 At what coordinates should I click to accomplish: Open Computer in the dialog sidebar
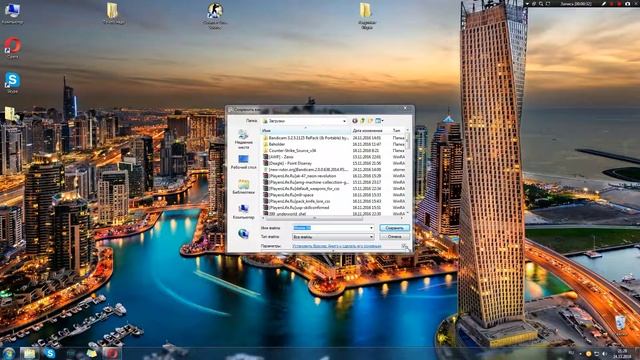(243, 212)
